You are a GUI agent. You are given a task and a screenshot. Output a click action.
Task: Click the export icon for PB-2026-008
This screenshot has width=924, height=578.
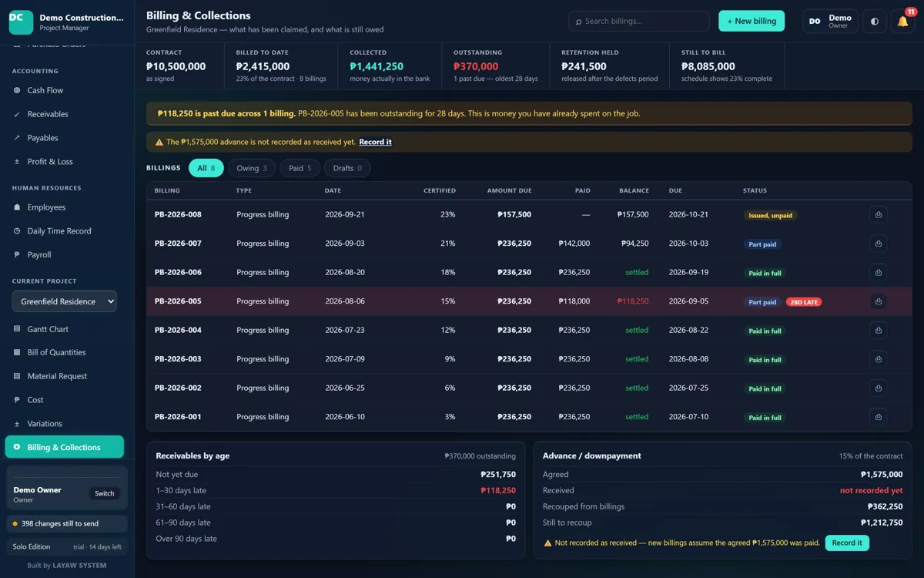coord(879,215)
